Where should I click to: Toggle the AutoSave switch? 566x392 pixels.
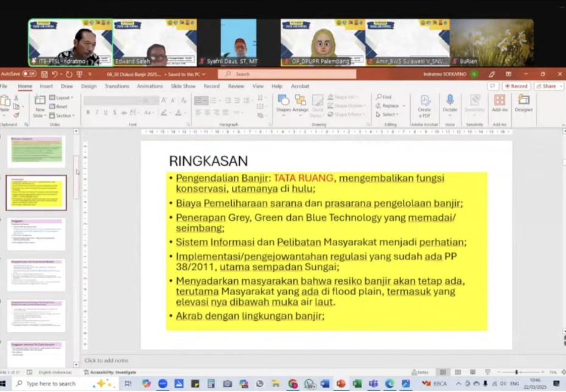coord(29,74)
